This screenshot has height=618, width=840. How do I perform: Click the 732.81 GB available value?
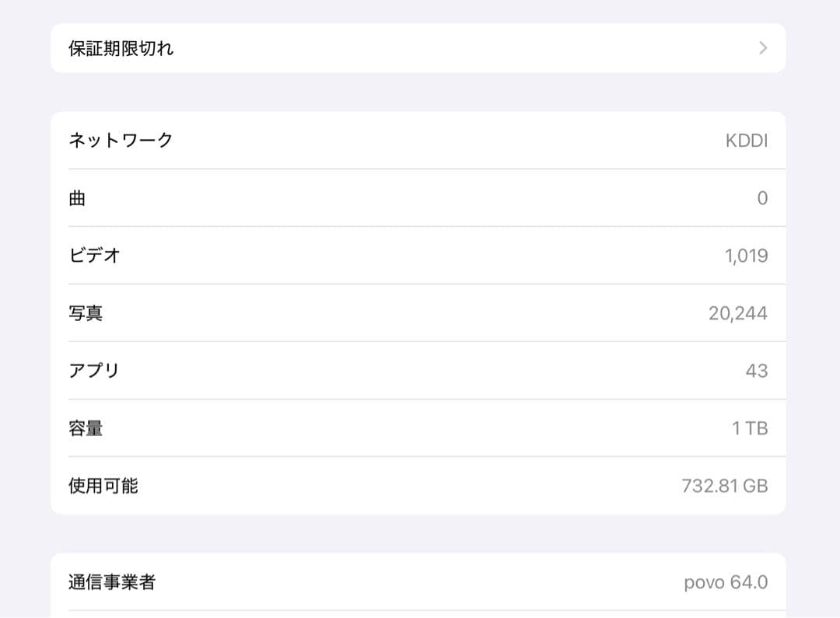(x=723, y=486)
